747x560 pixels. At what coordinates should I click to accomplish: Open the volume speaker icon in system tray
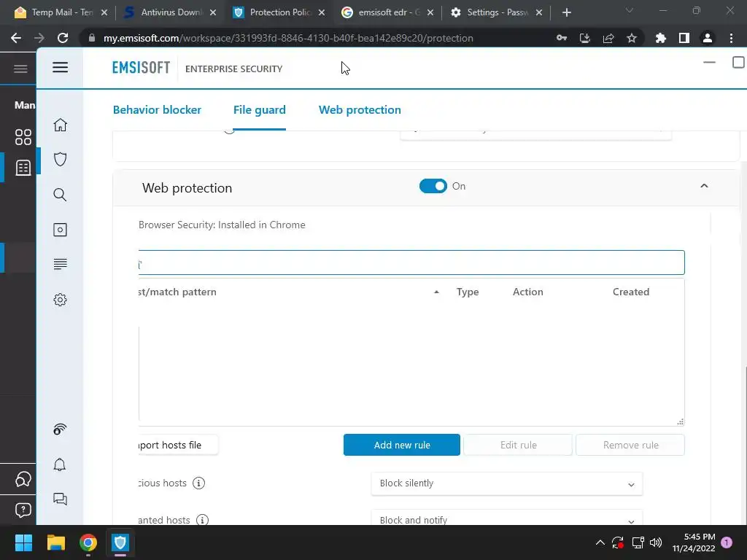coord(656,542)
